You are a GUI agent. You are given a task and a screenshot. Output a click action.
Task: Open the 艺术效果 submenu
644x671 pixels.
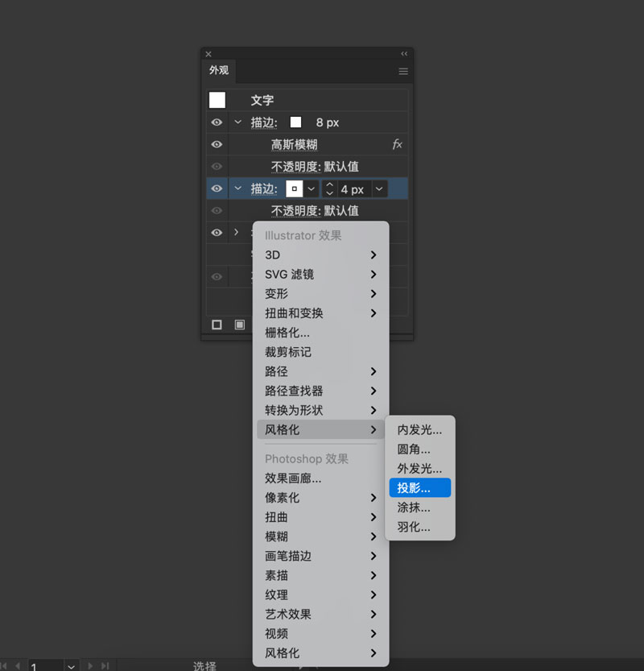(x=320, y=614)
